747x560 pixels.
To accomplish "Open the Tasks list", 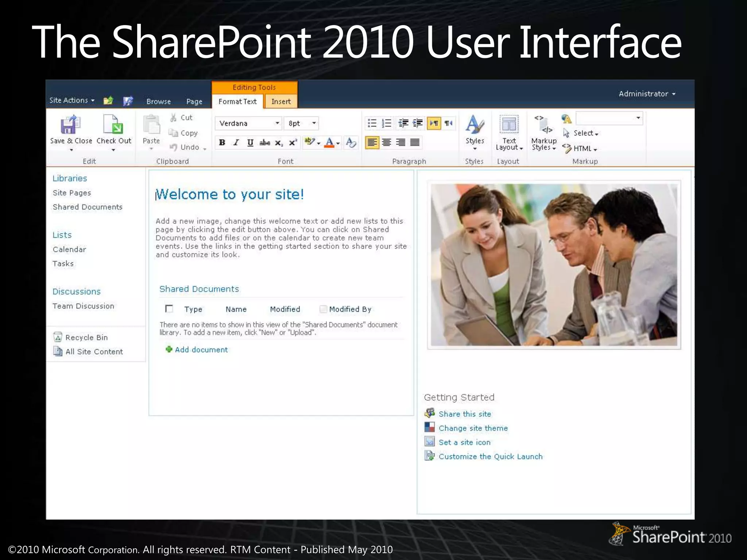I will pos(63,264).
